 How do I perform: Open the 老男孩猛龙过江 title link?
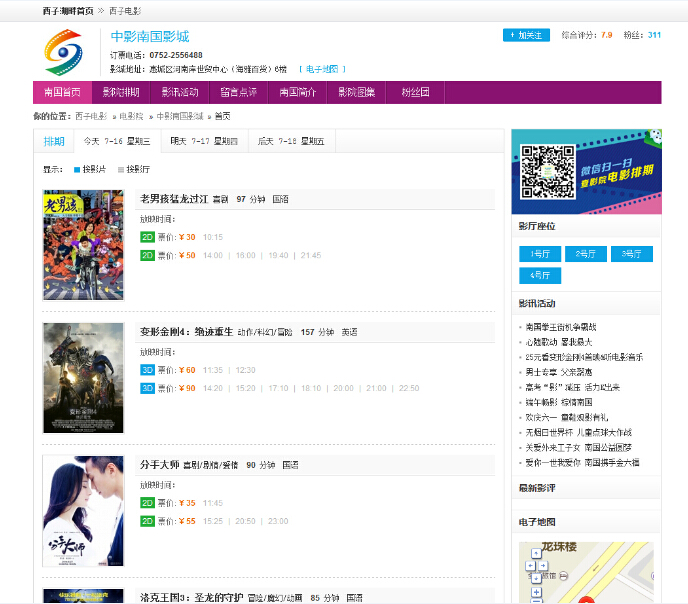coord(174,199)
